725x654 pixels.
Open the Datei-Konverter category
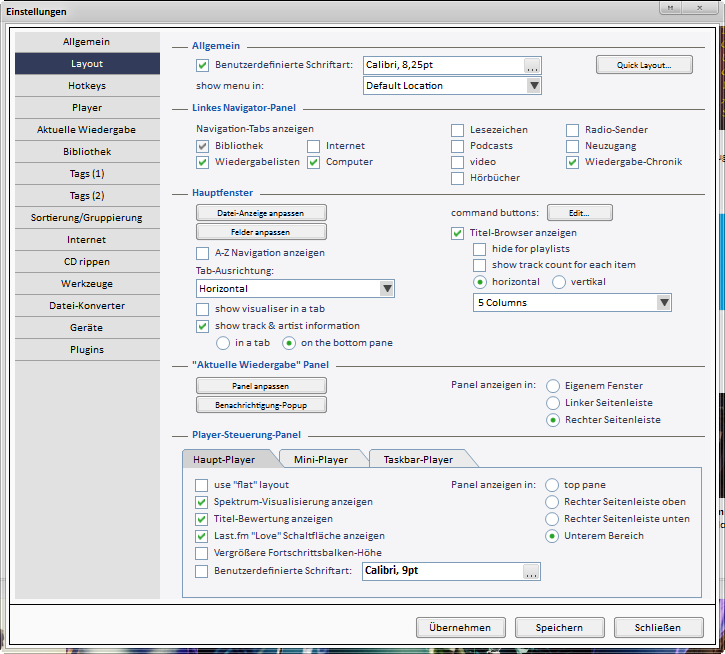click(x=87, y=306)
